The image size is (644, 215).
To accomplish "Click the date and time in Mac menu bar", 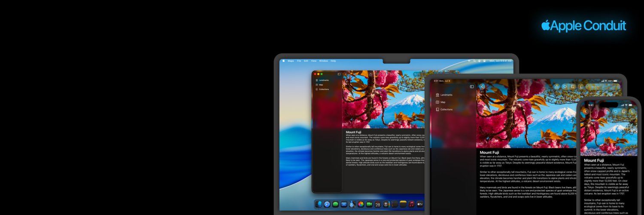I will [x=501, y=61].
